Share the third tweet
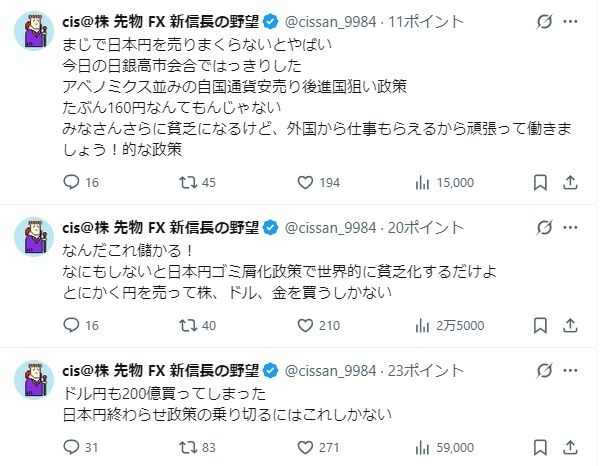Screen dimensions: 609x466 coord(571,447)
